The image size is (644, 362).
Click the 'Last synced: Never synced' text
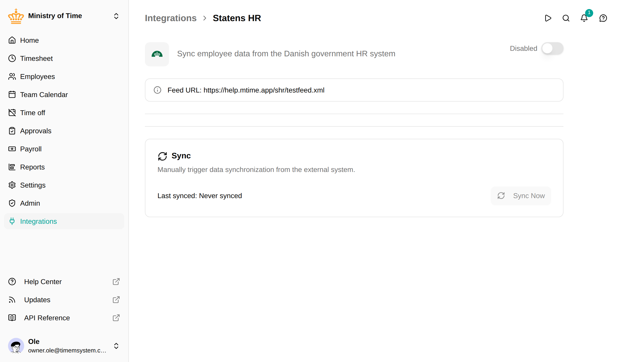point(199,196)
